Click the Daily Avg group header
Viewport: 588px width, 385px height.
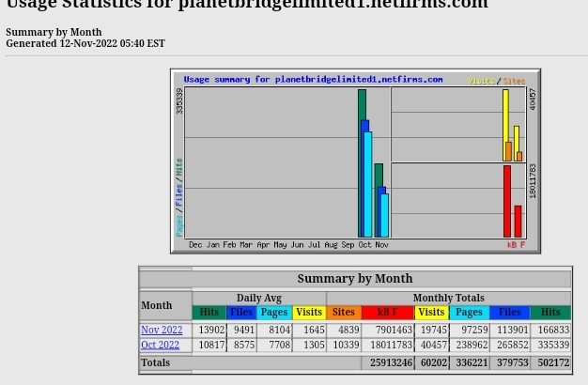pos(258,298)
